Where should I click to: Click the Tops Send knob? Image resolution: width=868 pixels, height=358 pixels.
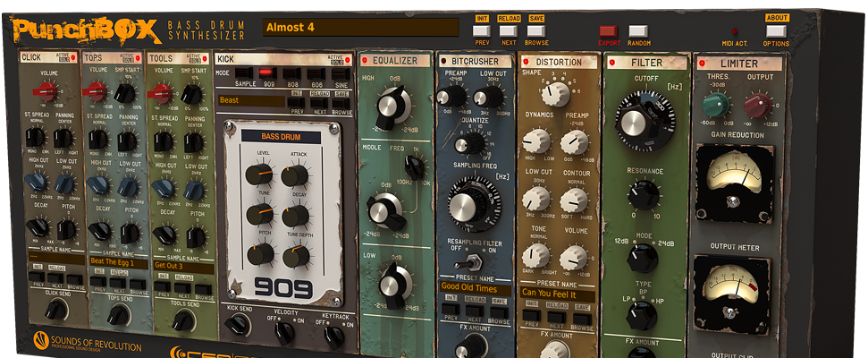tap(119, 314)
